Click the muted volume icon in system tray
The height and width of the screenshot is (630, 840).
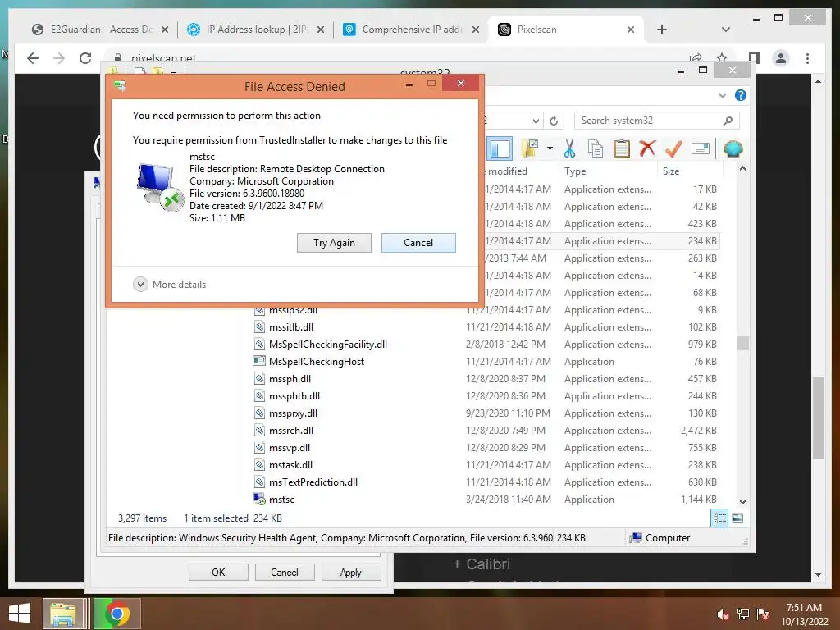(x=723, y=614)
